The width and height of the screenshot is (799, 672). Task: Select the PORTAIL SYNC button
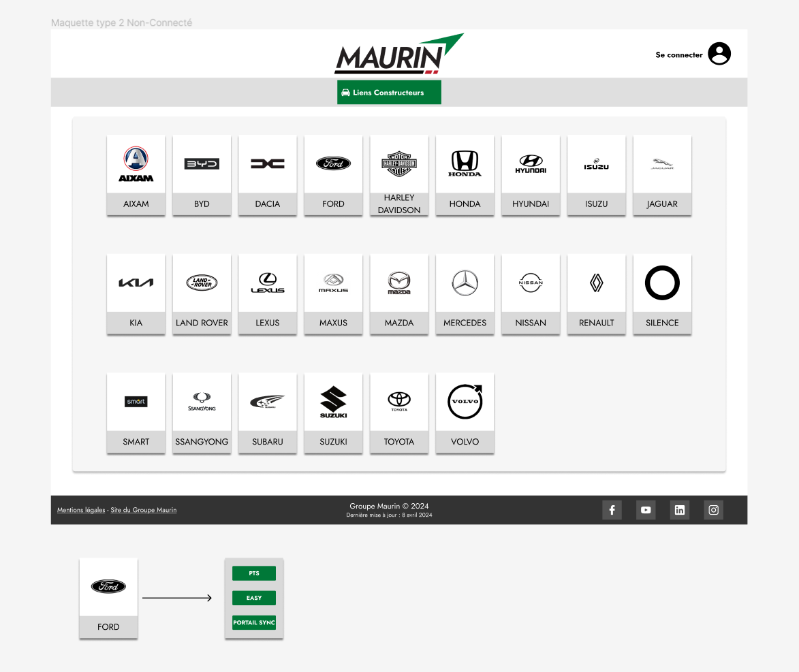pos(254,622)
